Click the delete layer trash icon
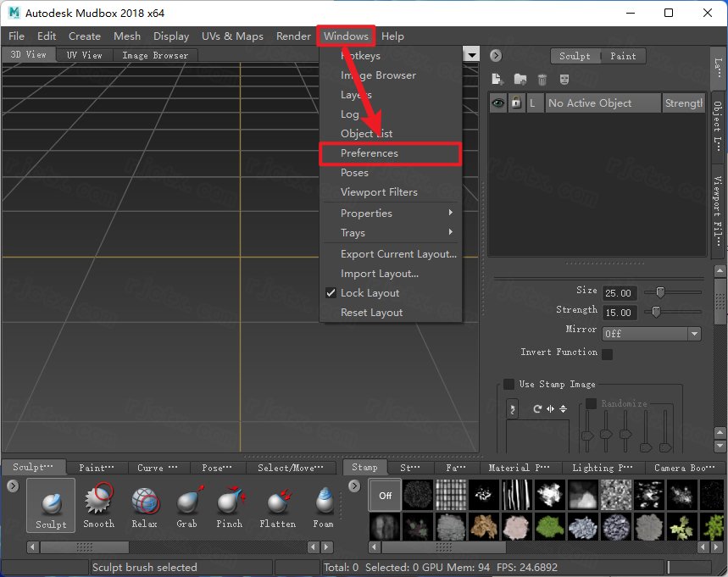The width and height of the screenshot is (728, 577). [x=542, y=80]
